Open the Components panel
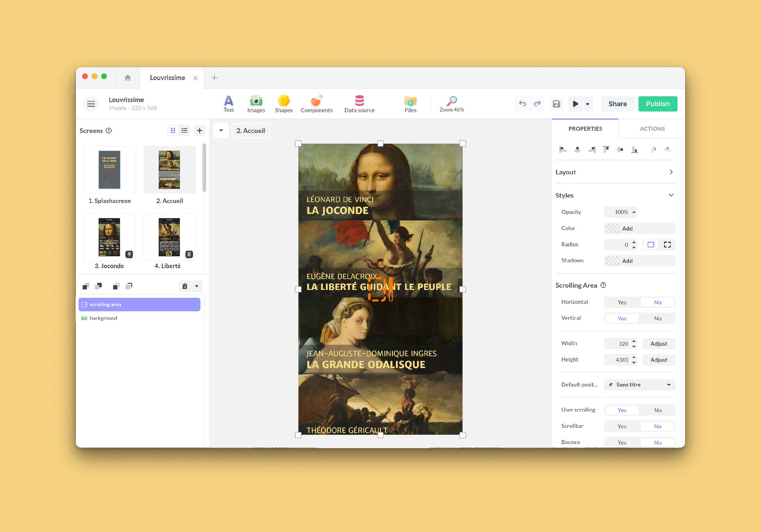 (x=316, y=103)
